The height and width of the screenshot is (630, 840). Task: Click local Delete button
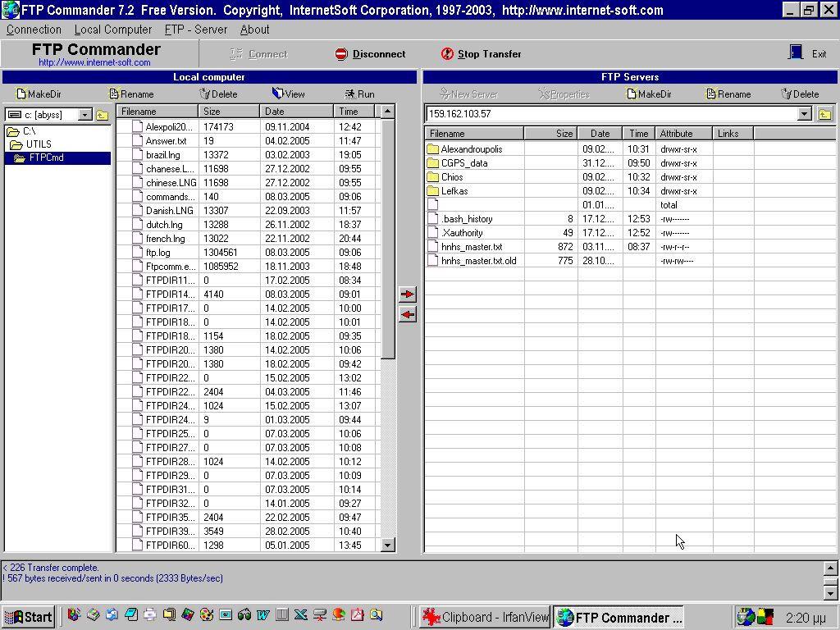pyautogui.click(x=218, y=94)
